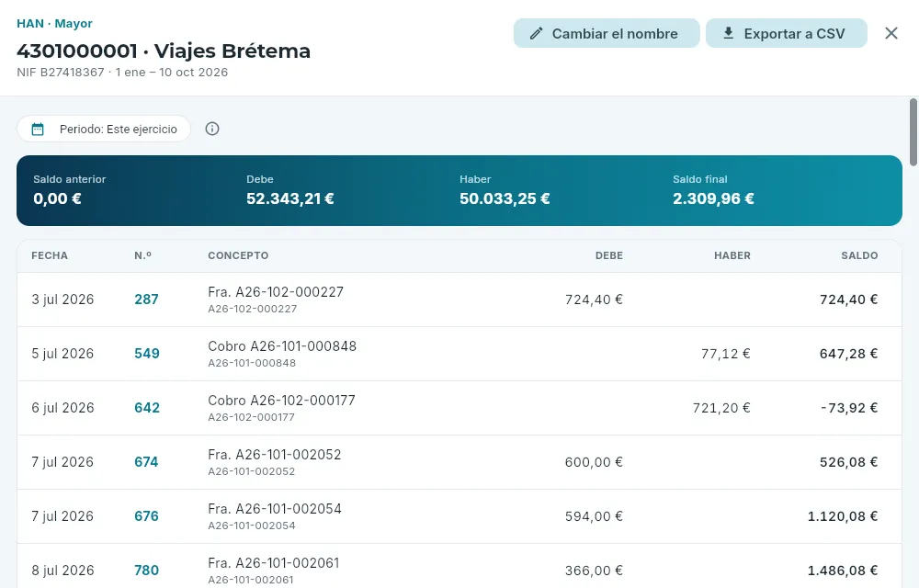Click the CONCEPTO column header
Screen dimensions: 919x588
click(x=238, y=255)
